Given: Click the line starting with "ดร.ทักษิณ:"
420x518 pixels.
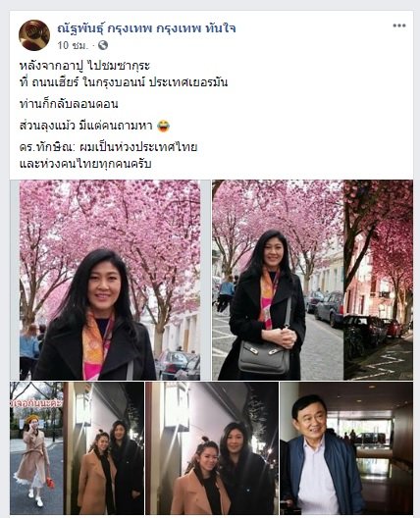Looking at the screenshot, I should 108,147.
